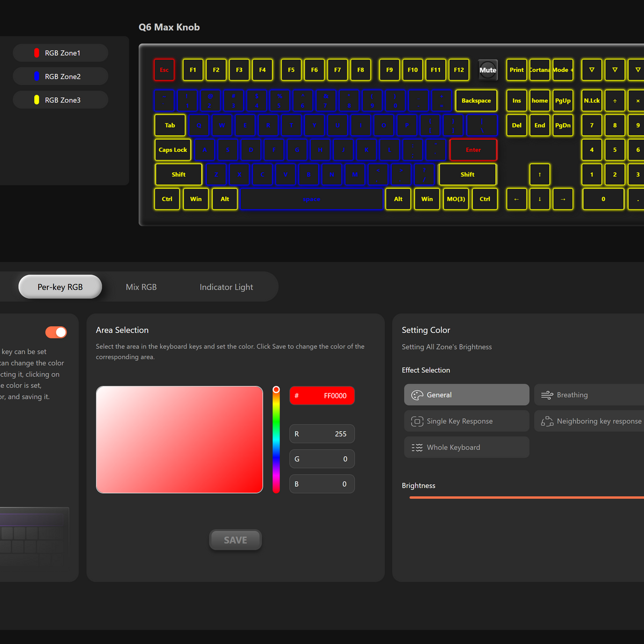Select the Per-key RGB tab

click(x=60, y=287)
